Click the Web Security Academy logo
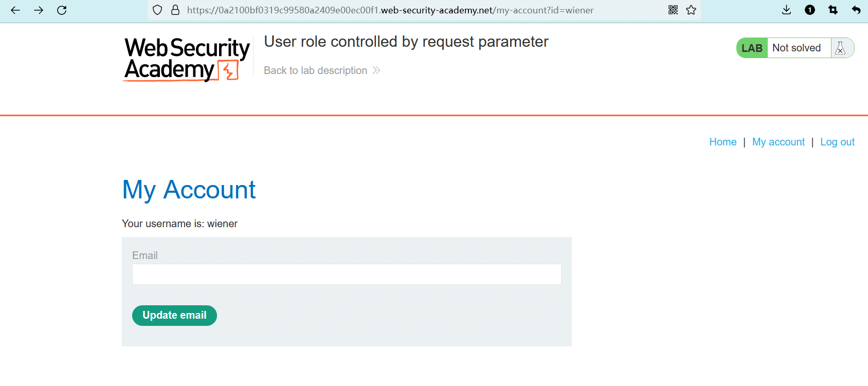Screen dimensions: 868x386 (x=186, y=59)
